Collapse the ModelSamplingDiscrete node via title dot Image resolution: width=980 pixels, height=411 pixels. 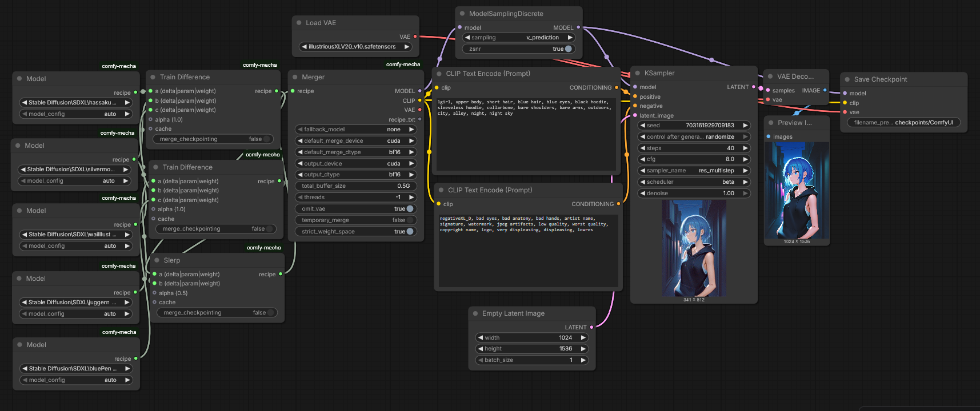(462, 14)
